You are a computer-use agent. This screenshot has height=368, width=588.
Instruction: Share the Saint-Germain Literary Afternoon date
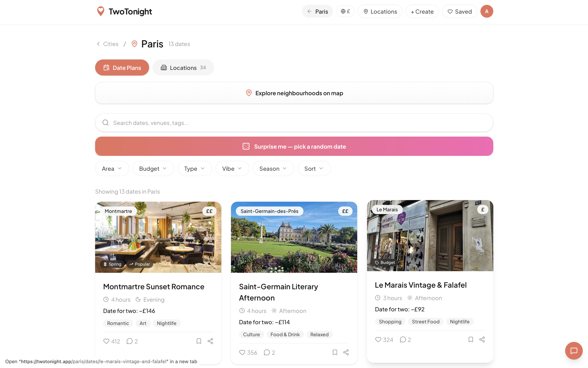pos(346,352)
